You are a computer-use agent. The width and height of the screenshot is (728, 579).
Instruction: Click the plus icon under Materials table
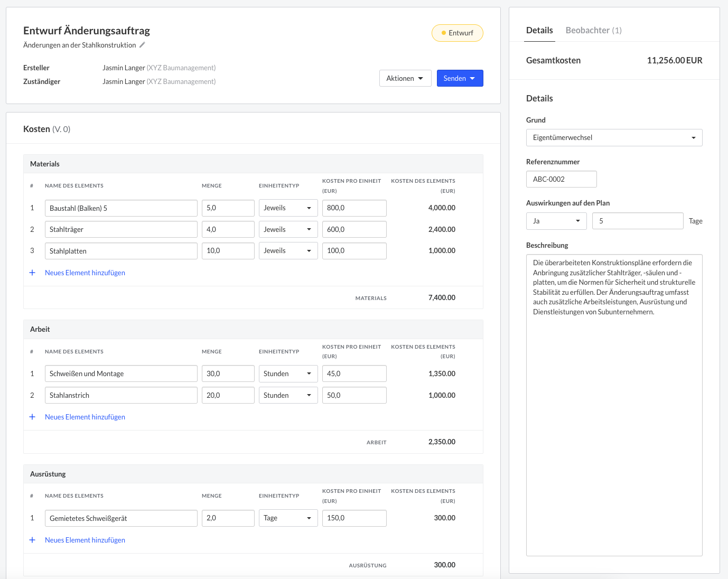(x=32, y=273)
